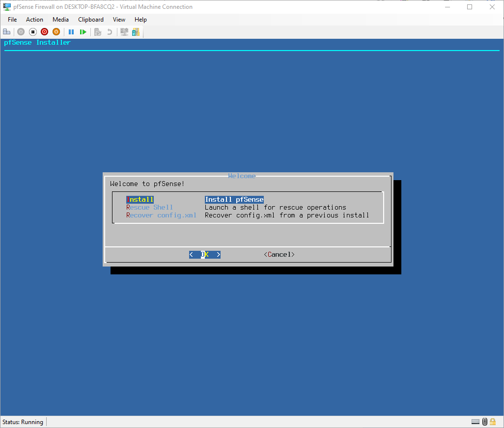Close the Virtual Machine Connection window
Image resolution: width=504 pixels, height=428 pixels.
pyautogui.click(x=492, y=7)
